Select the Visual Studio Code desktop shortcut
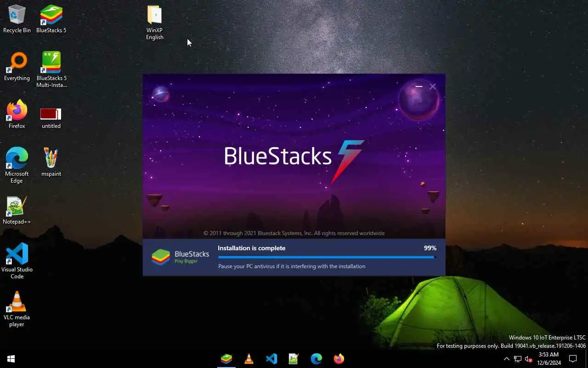 pyautogui.click(x=17, y=261)
